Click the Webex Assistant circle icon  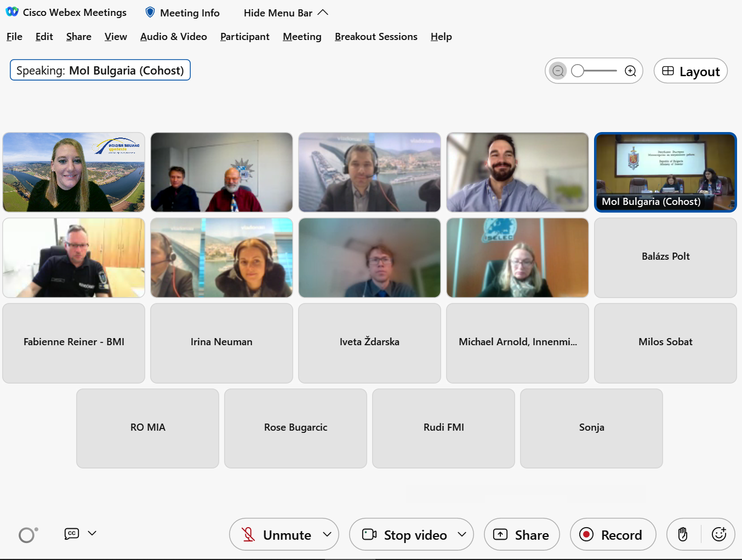pos(27,535)
